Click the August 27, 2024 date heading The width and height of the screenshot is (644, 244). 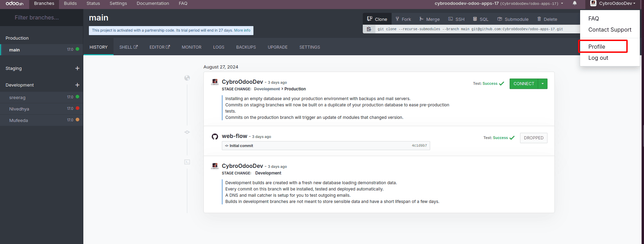point(221,67)
